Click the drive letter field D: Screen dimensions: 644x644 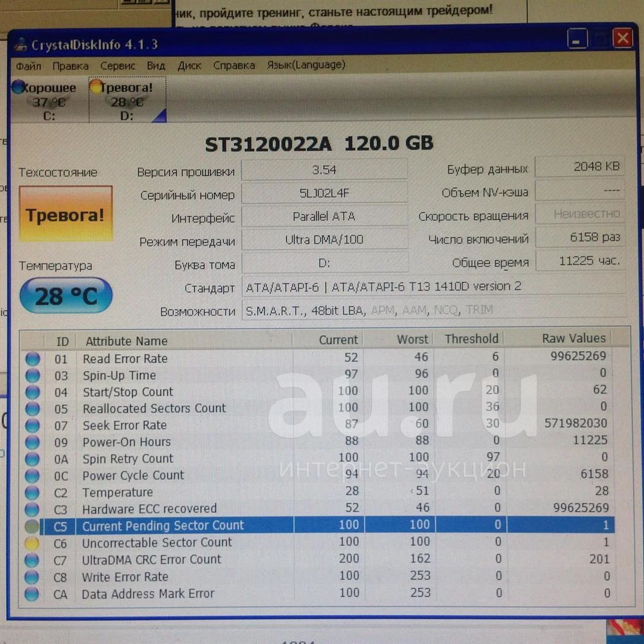pos(324,263)
